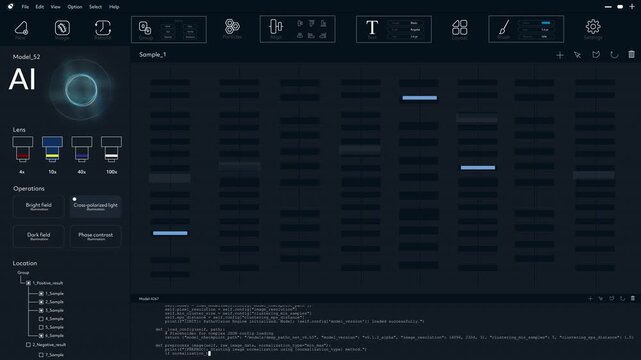Image resolution: width=641 pixels, height=360 pixels.
Task: Enable Bright field illumination
Action: (x=39, y=206)
